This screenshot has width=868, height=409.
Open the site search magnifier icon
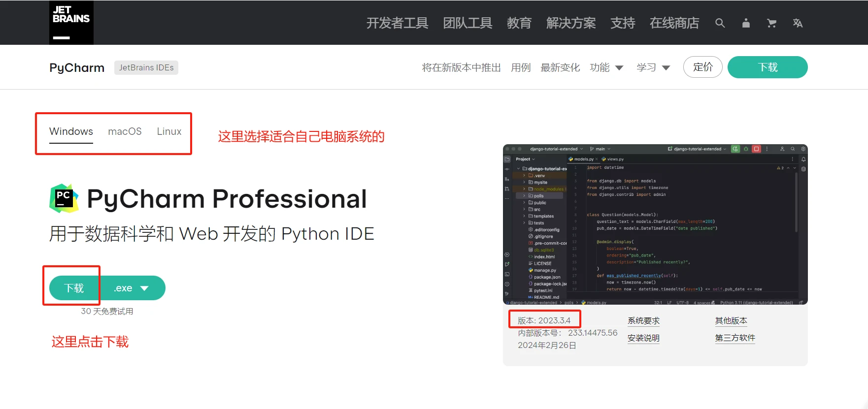(720, 23)
